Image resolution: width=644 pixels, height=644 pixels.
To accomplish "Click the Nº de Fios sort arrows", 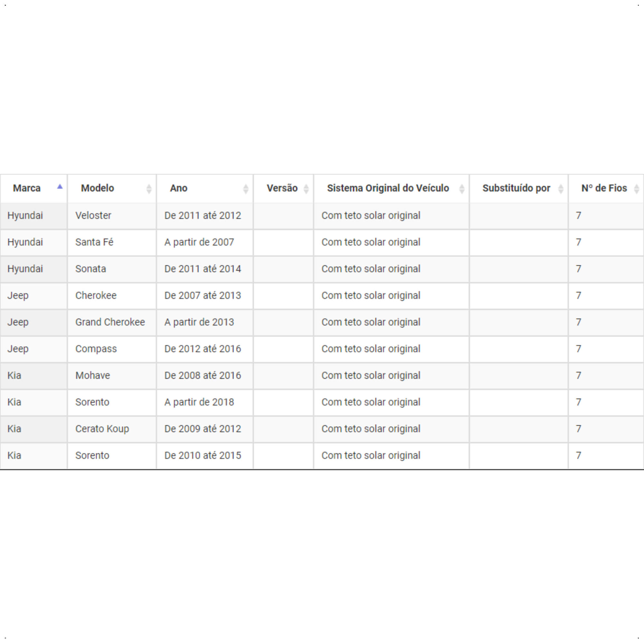I will click(x=636, y=189).
